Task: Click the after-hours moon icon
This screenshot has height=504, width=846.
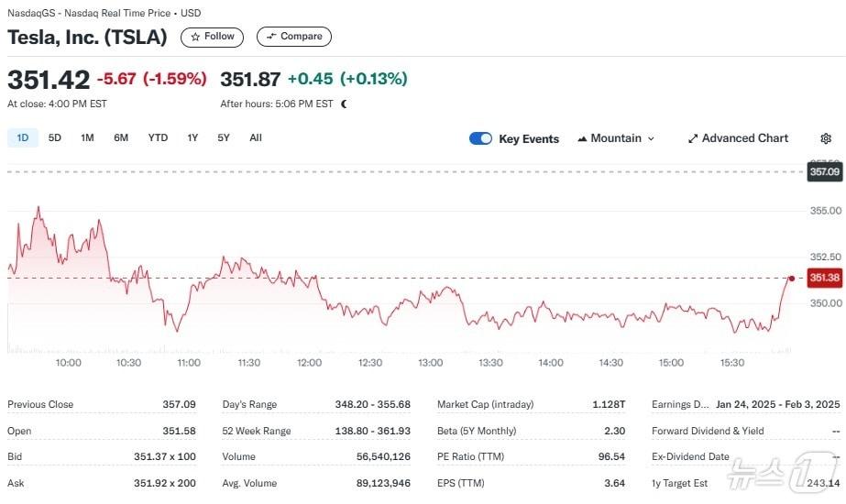Action: click(344, 104)
